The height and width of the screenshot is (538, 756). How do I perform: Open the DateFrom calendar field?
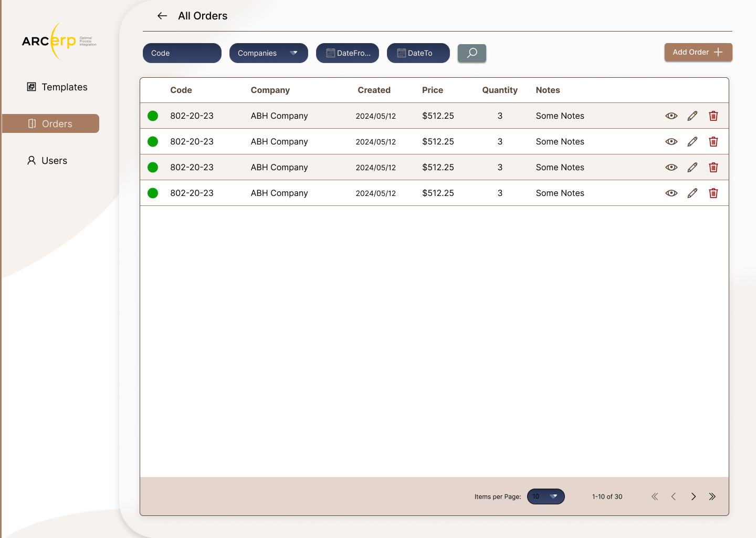pyautogui.click(x=348, y=53)
